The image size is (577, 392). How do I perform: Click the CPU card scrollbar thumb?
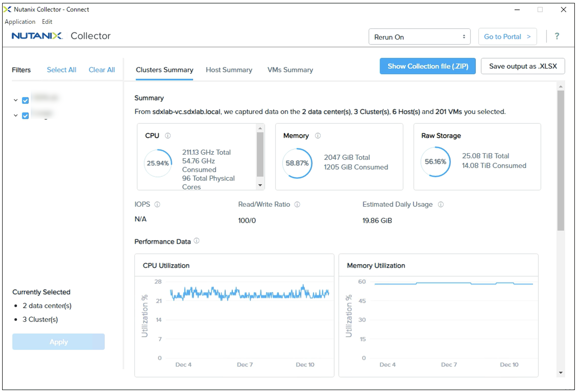click(260, 154)
